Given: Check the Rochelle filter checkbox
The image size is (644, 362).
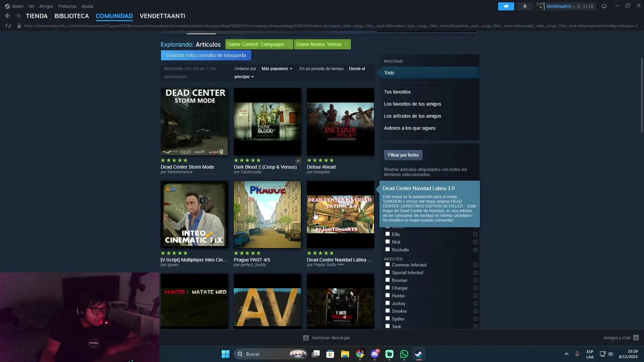Looking at the screenshot, I should [x=387, y=249].
